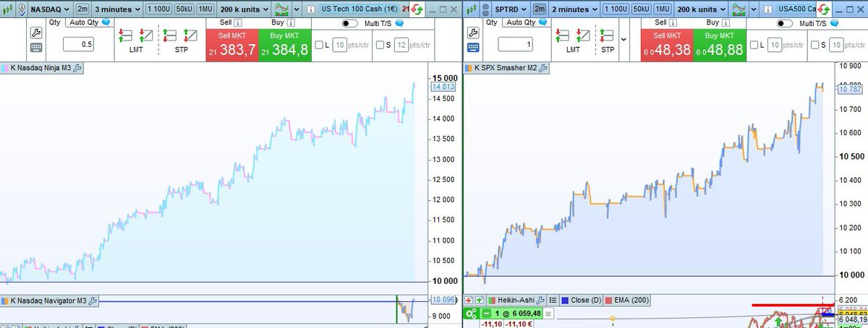
Task: Enable the L checkbox in NASDAQ panel
Action: 319,46
